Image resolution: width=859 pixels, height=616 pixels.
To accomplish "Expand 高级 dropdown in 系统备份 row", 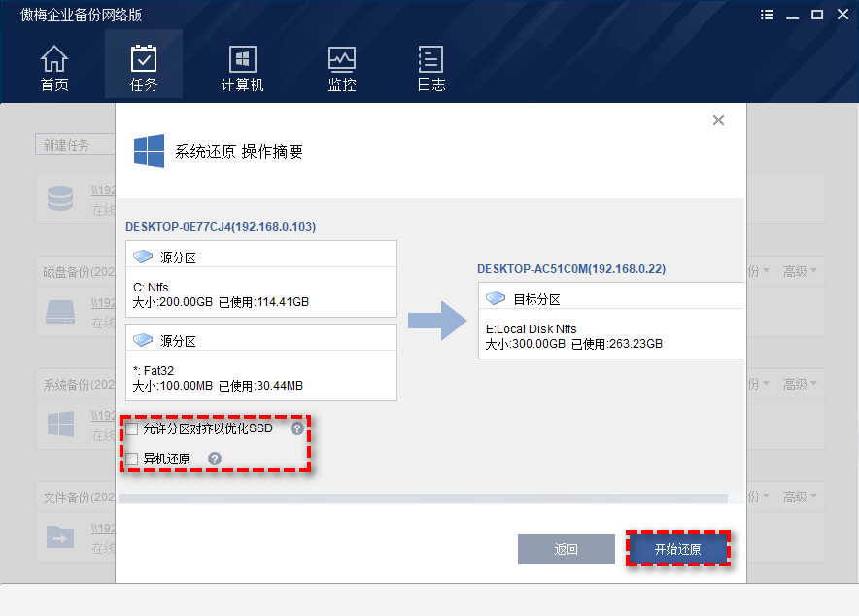I will 801,384.
